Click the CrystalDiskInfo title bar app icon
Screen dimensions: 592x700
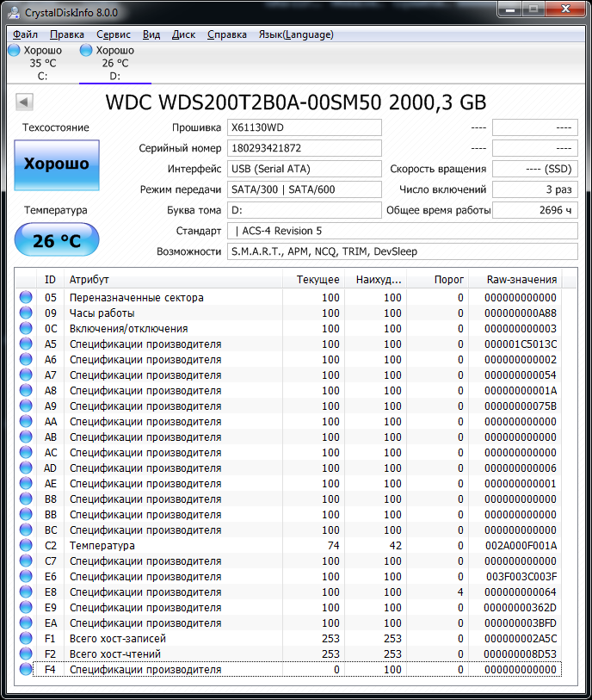pyautogui.click(x=14, y=13)
